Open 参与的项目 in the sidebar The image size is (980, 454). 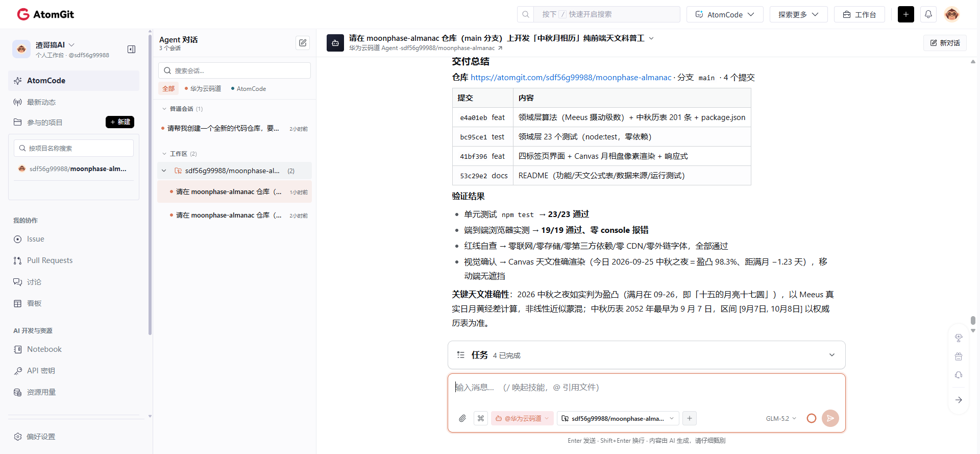[x=45, y=122]
